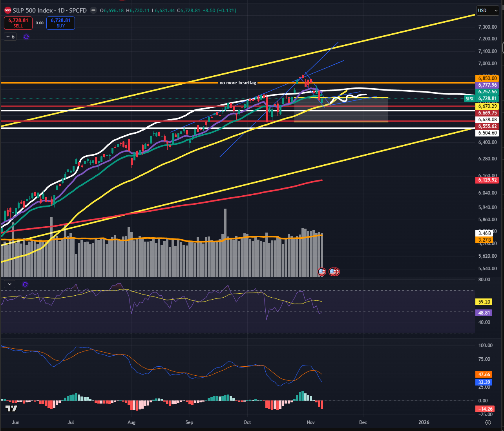Viewport: 504px width, 431px height.
Task: Select the SPX label on the price axis
Action: click(x=469, y=98)
